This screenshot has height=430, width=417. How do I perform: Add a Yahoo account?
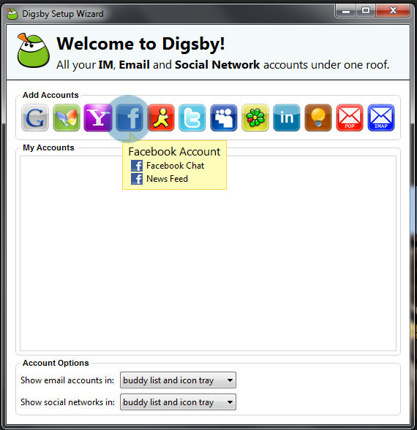(98, 118)
